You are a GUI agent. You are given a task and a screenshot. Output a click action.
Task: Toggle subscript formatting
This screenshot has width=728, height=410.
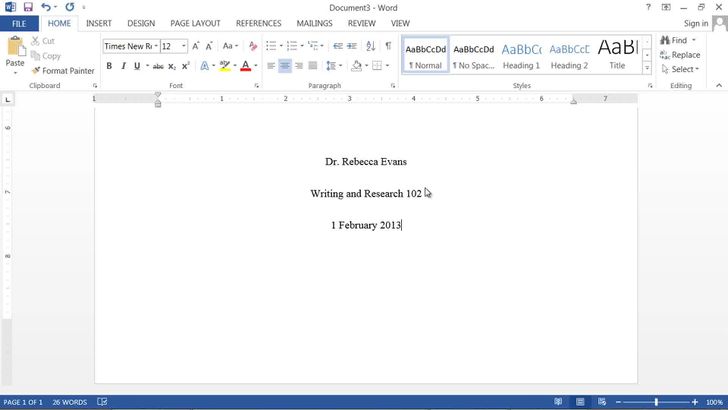(x=172, y=66)
